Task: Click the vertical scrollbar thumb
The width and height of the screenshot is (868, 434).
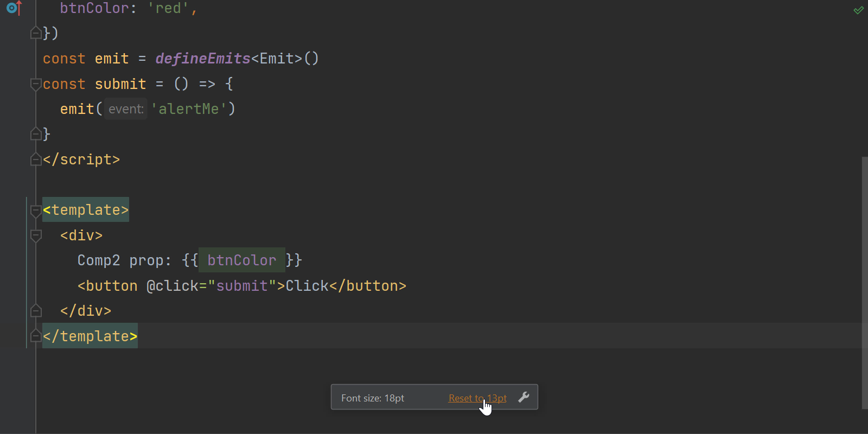Action: pos(864,283)
